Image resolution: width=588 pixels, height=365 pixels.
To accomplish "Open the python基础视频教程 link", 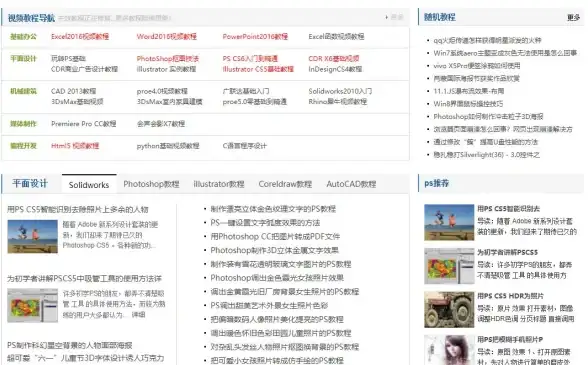I will [168, 146].
